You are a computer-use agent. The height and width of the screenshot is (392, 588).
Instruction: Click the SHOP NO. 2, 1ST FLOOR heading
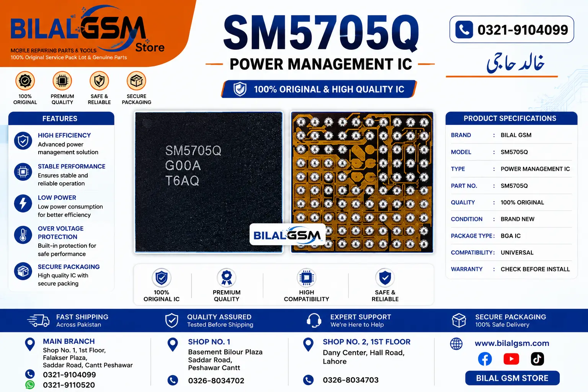pyautogui.click(x=366, y=341)
